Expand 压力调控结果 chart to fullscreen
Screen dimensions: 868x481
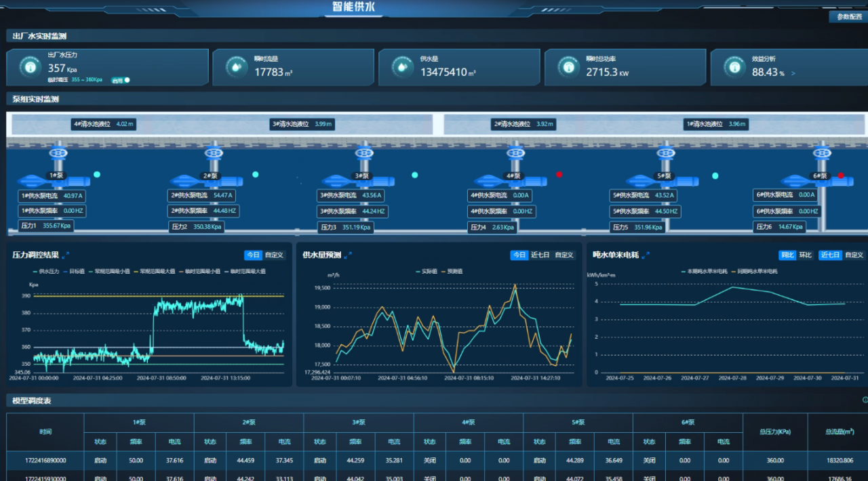point(66,255)
